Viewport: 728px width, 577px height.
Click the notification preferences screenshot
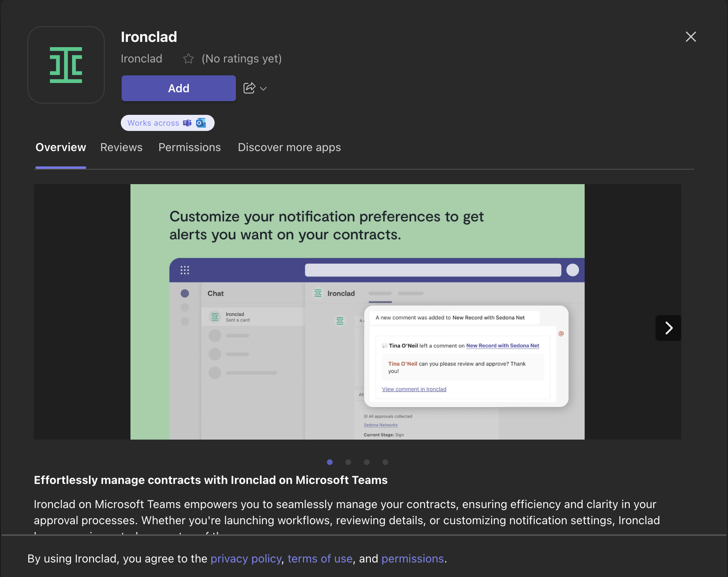(357, 312)
